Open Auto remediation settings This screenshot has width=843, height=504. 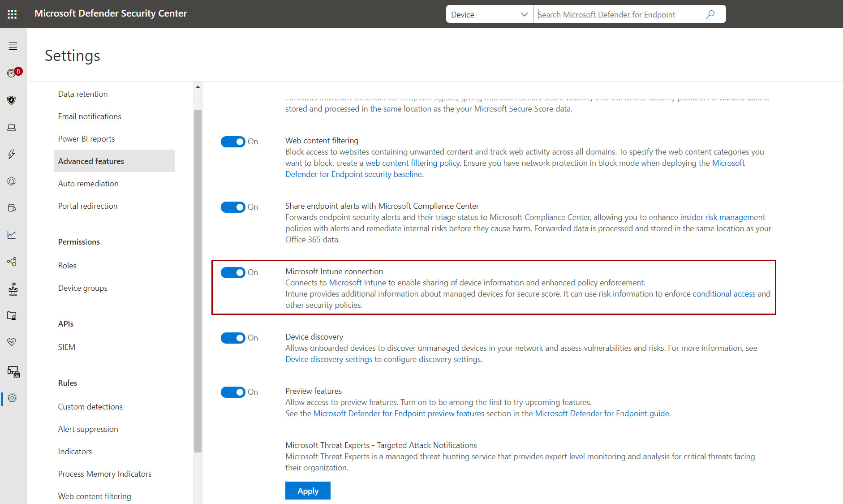(88, 184)
